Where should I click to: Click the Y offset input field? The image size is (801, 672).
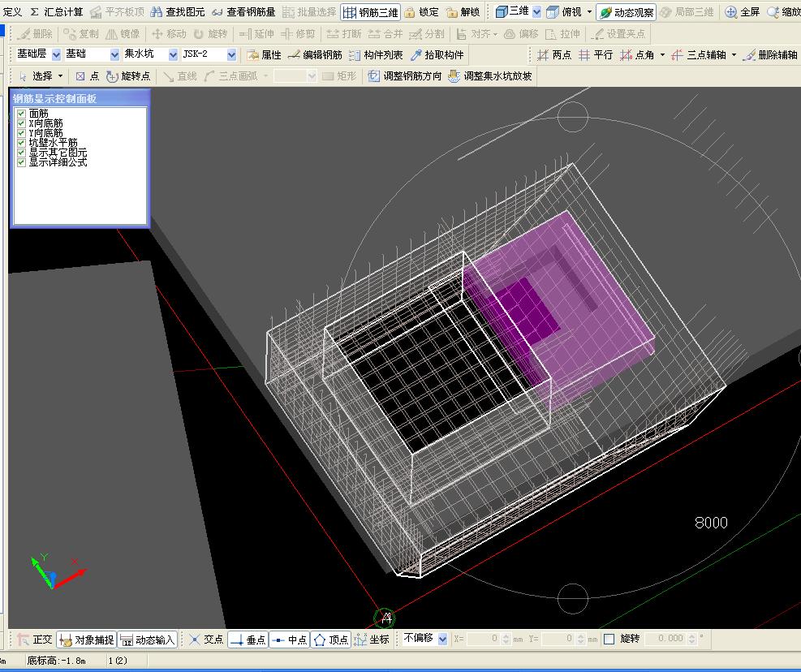[558, 639]
